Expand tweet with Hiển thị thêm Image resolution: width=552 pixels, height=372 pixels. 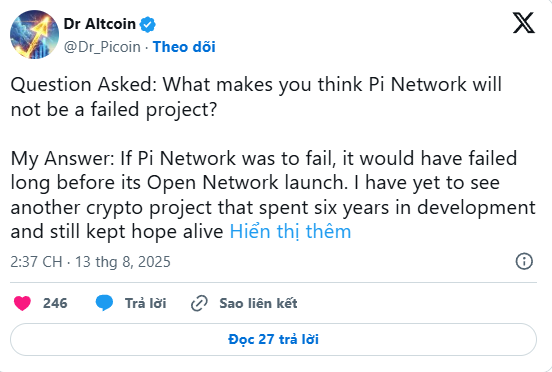(290, 232)
